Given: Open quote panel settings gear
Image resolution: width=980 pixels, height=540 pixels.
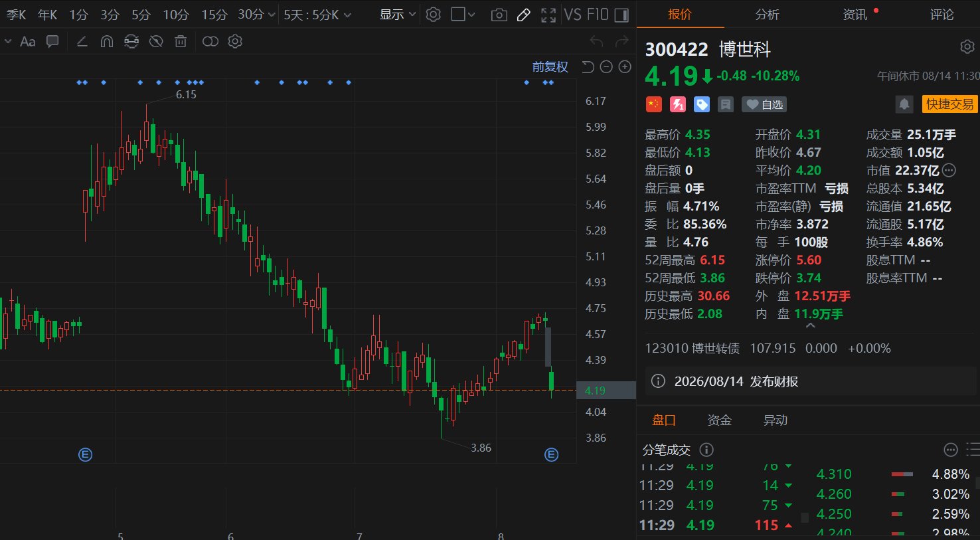Looking at the screenshot, I should point(967,46).
